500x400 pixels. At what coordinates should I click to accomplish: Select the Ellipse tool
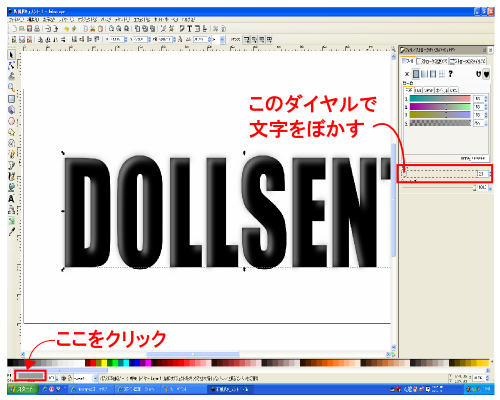[11, 121]
